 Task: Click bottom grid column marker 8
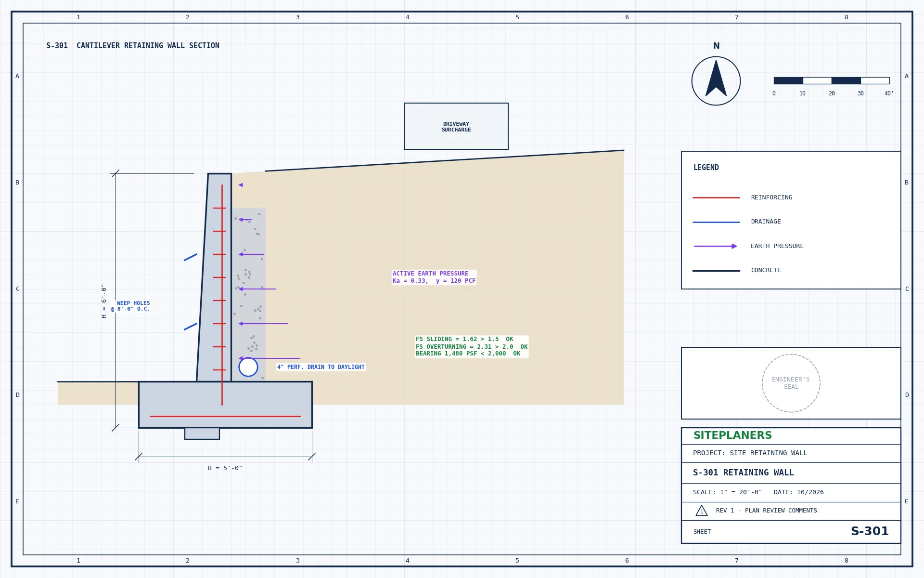click(847, 561)
